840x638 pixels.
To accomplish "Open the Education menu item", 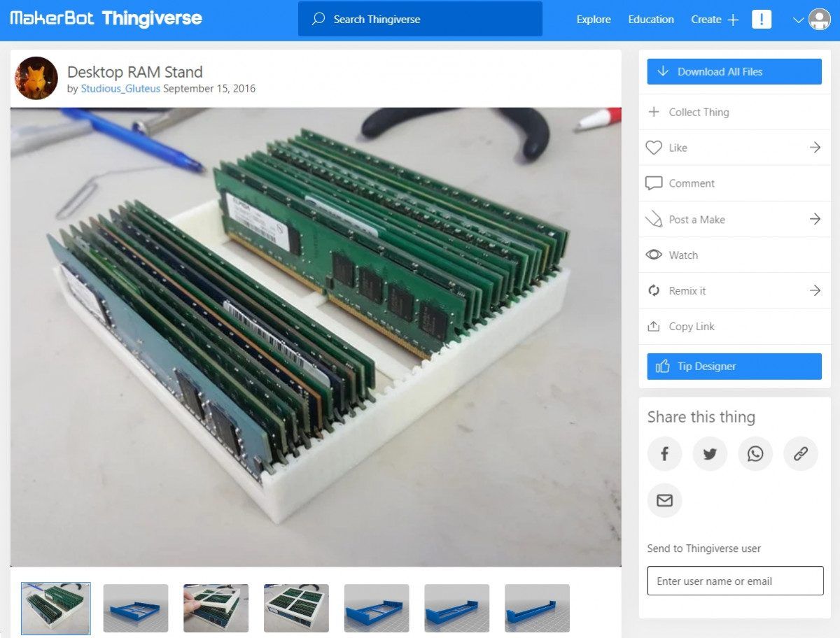I will click(x=651, y=20).
